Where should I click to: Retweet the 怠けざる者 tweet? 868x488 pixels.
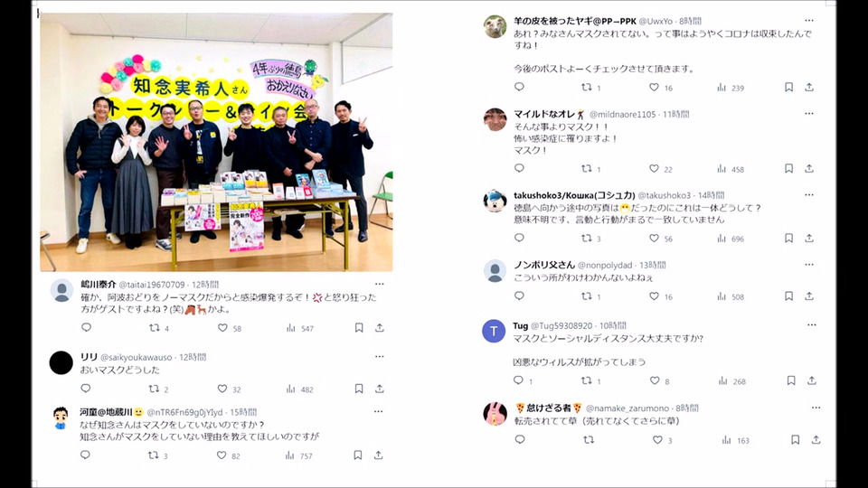pyautogui.click(x=589, y=440)
